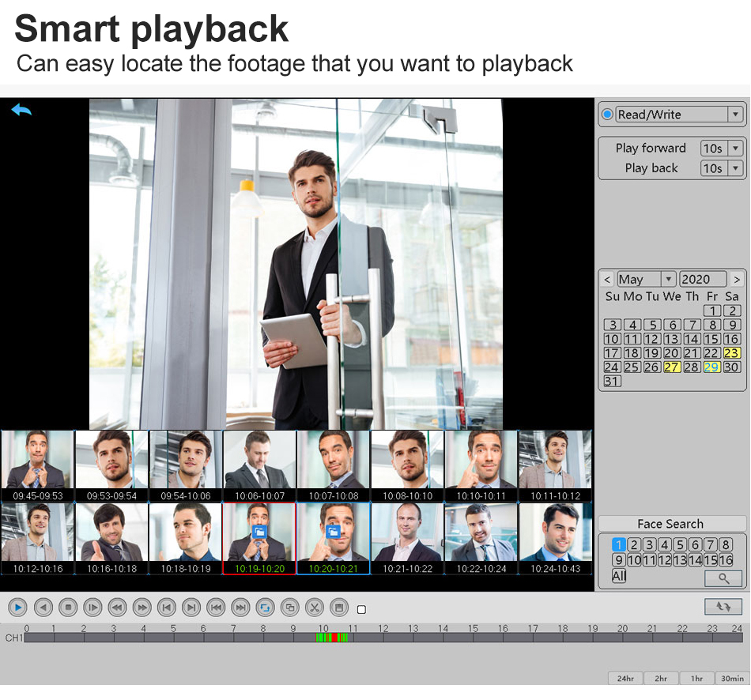Stop playback with the square stop icon

coord(69,608)
